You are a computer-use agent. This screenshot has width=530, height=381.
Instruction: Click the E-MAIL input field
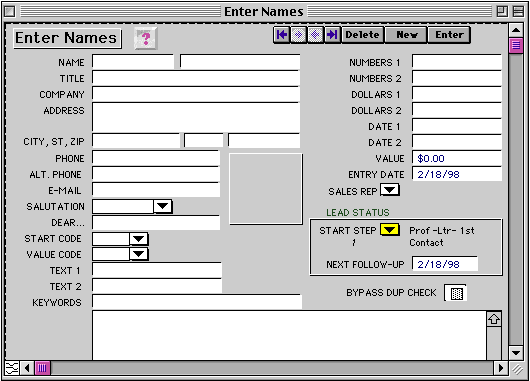tap(156, 190)
